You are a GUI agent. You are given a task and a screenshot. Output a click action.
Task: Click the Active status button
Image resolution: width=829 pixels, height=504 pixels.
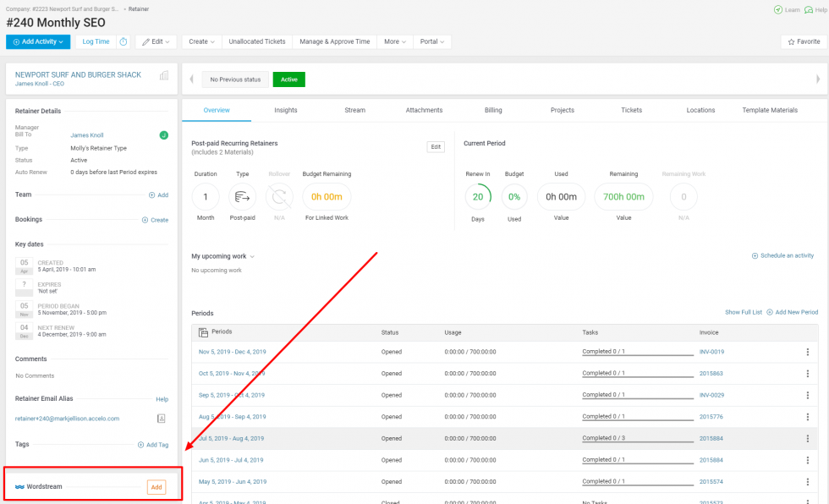click(x=288, y=79)
